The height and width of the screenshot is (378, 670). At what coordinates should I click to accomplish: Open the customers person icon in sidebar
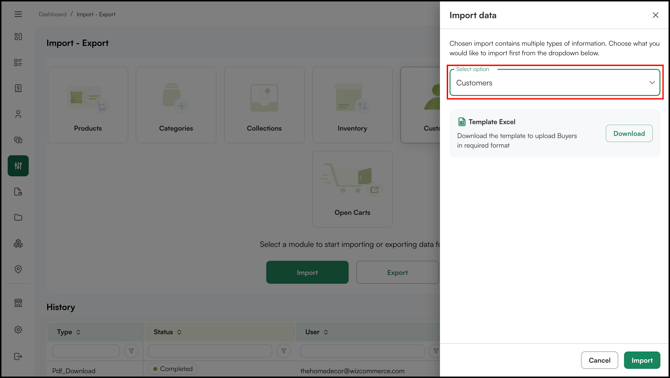click(18, 114)
